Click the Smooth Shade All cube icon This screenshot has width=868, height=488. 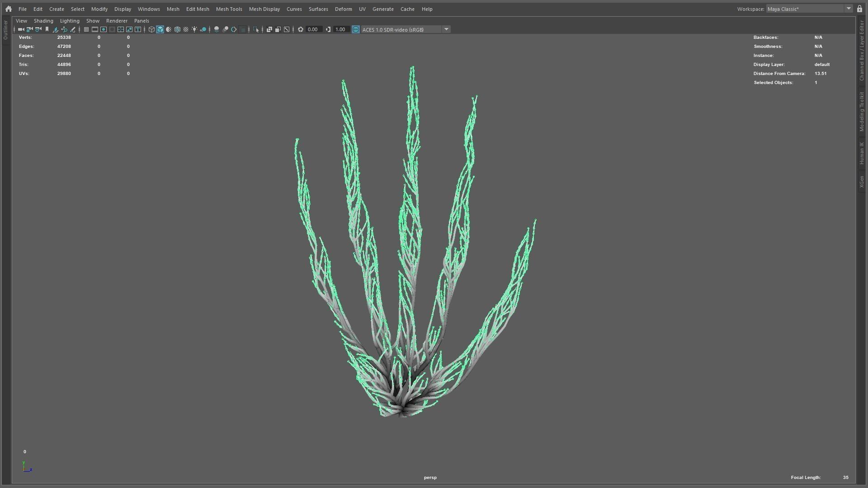click(x=160, y=29)
